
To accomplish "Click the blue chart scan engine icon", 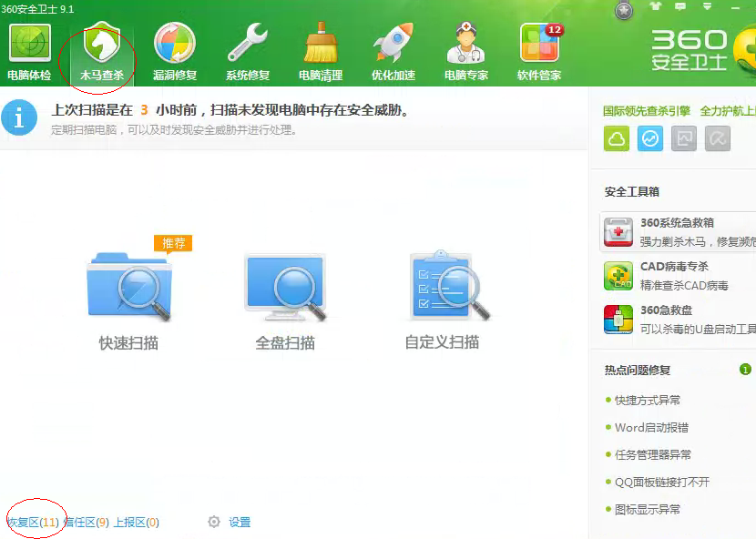I will (650, 139).
